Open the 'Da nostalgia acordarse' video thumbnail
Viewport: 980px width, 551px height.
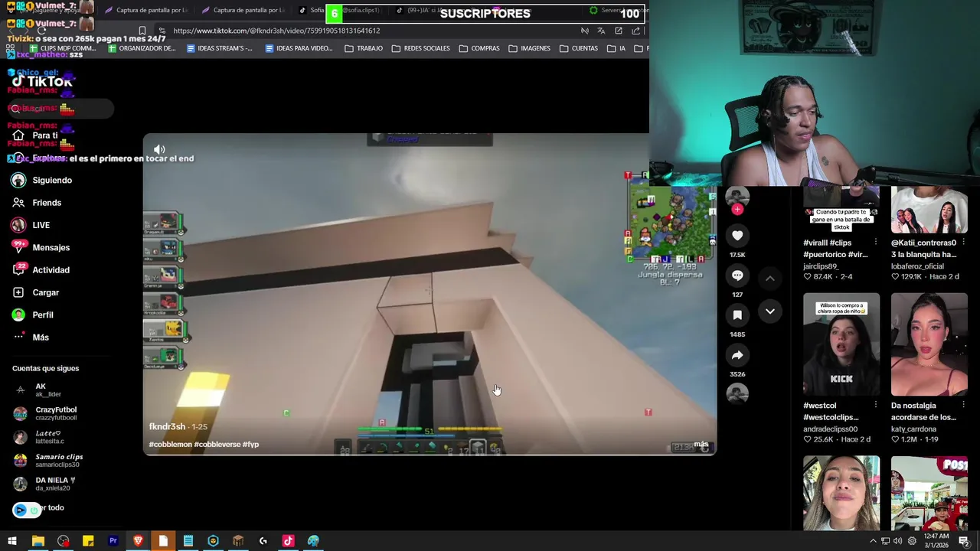pos(929,344)
